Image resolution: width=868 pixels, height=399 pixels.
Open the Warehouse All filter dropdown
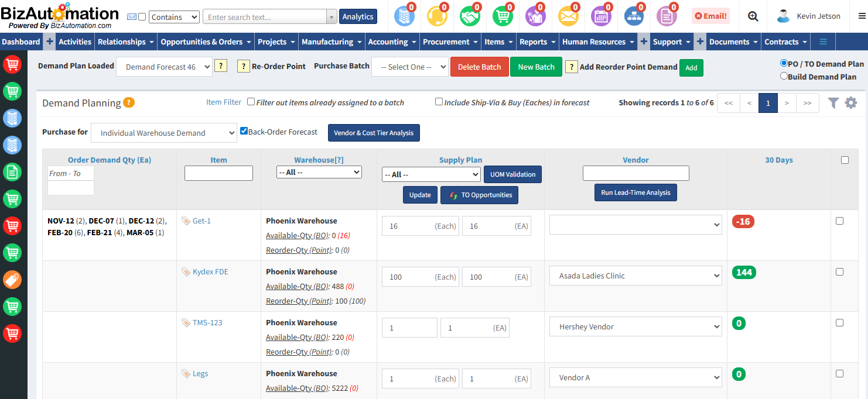pyautogui.click(x=319, y=173)
